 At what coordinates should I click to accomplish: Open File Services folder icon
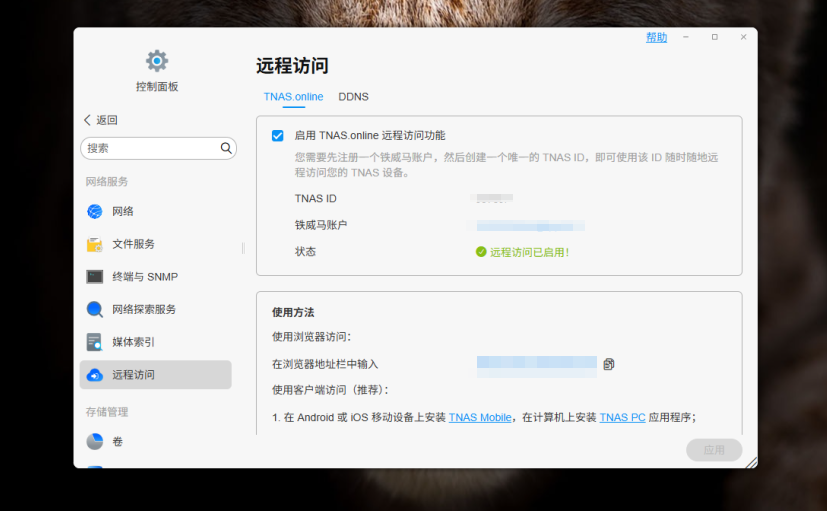pyautogui.click(x=95, y=244)
